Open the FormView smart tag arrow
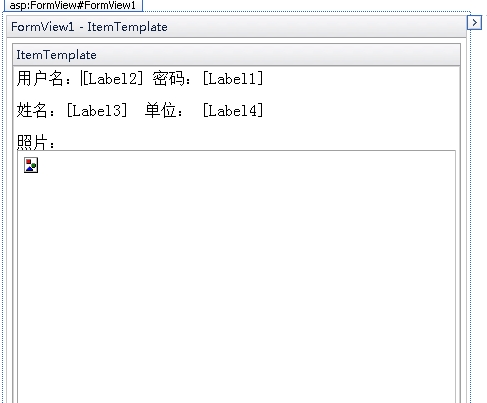Screen dimensions: 487x403 [474, 23]
